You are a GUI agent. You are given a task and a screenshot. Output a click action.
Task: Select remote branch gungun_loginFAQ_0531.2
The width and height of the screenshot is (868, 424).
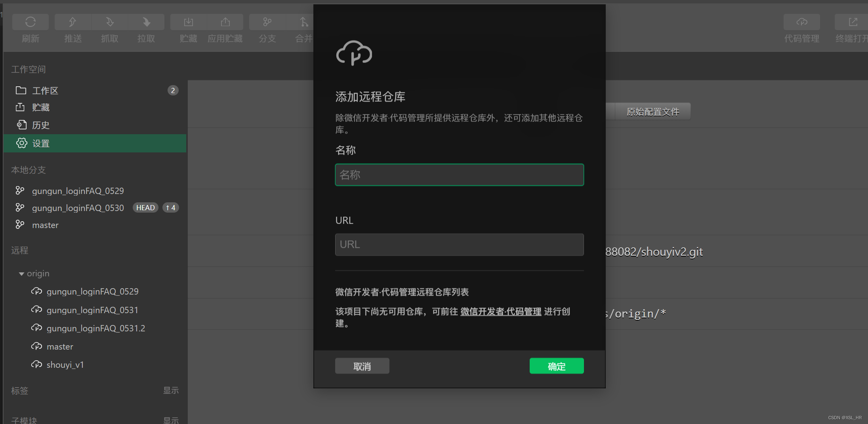pos(95,328)
